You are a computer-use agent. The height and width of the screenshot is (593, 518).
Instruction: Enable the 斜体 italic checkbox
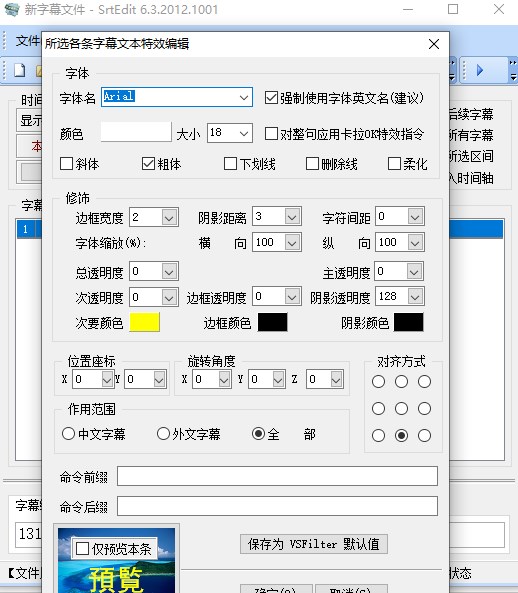67,164
